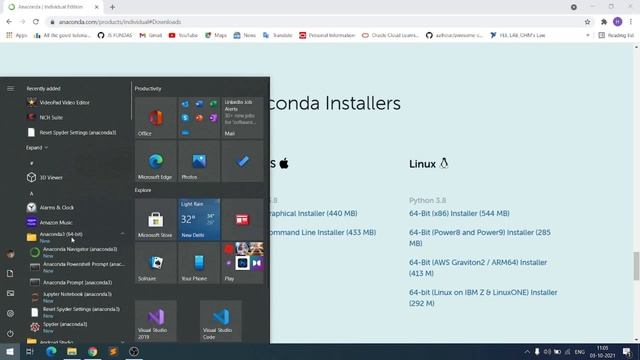The image size is (640, 360).
Task: Open the Office tile
Action: tap(156, 118)
